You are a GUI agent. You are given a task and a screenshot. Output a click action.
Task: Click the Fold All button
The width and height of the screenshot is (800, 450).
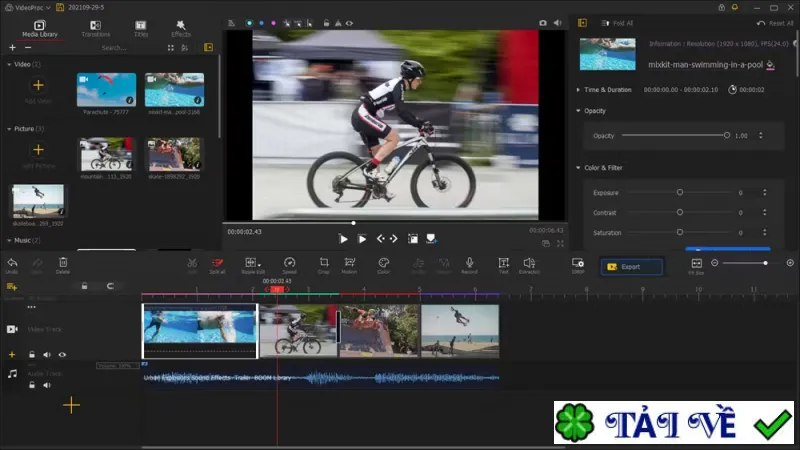pyautogui.click(x=617, y=23)
